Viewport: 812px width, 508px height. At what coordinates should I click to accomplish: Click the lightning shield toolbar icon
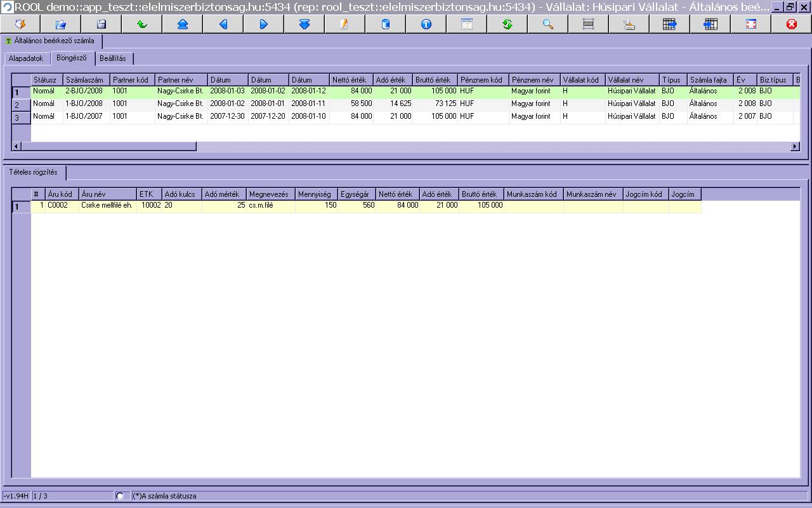click(x=20, y=24)
